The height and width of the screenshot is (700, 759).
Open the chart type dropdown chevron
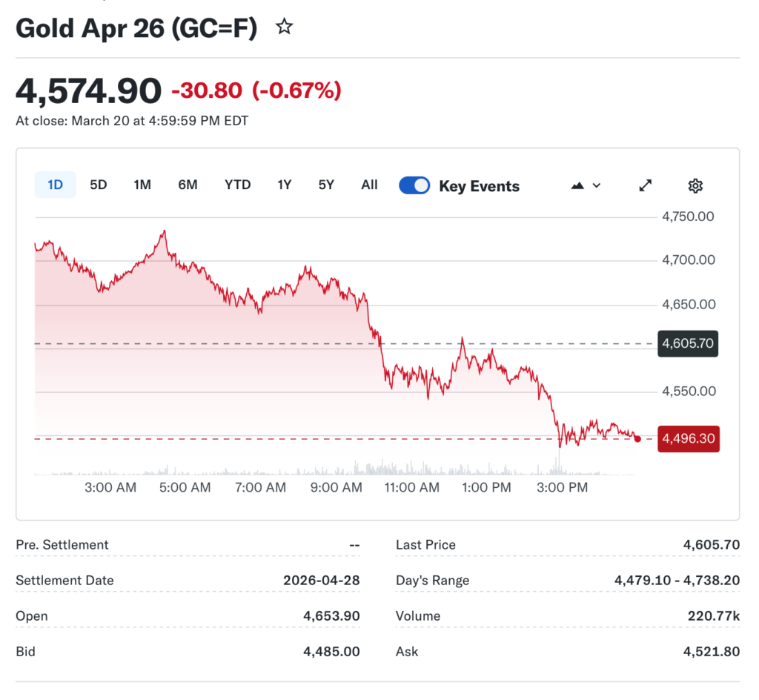click(597, 186)
